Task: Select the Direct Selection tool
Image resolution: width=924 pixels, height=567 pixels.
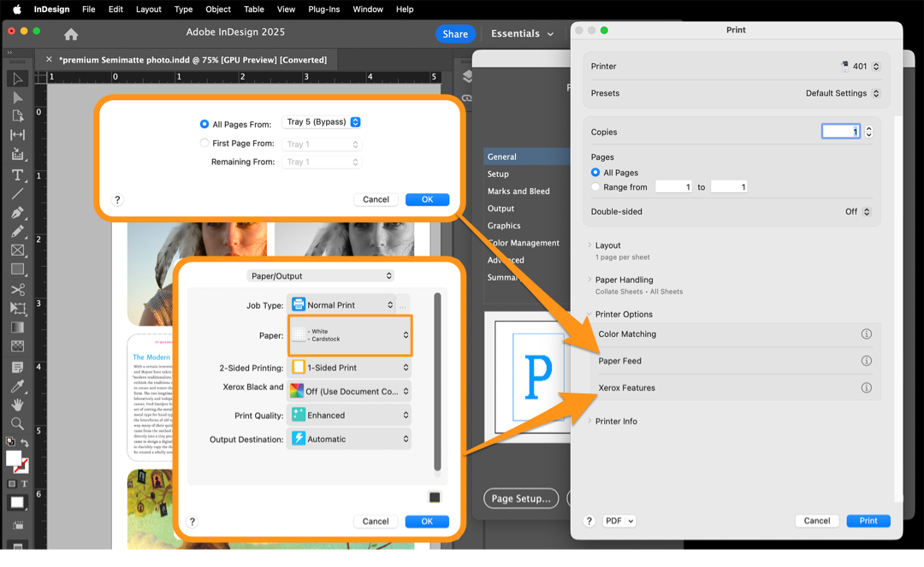Action: (x=18, y=97)
